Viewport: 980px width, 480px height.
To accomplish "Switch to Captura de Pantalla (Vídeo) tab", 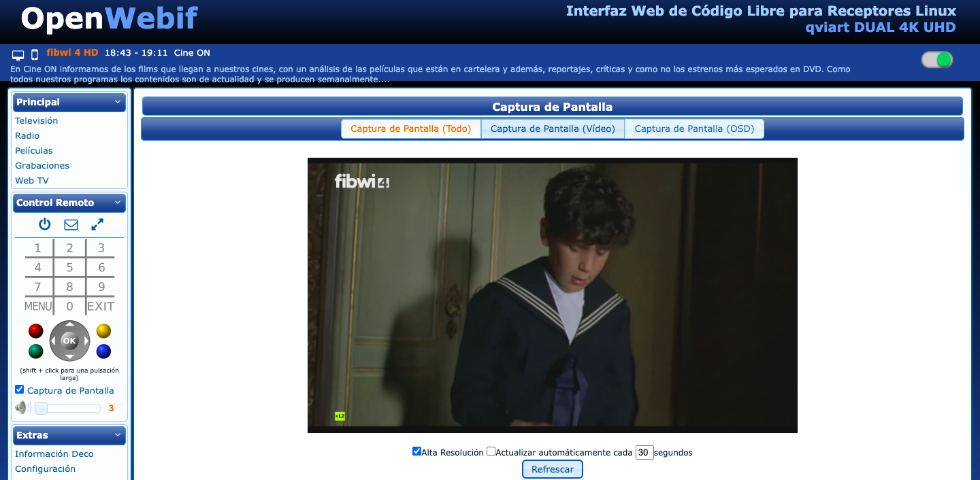I will point(553,129).
